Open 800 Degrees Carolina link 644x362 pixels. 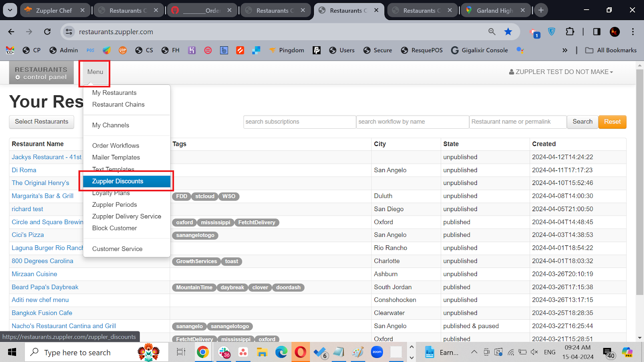[x=42, y=261]
